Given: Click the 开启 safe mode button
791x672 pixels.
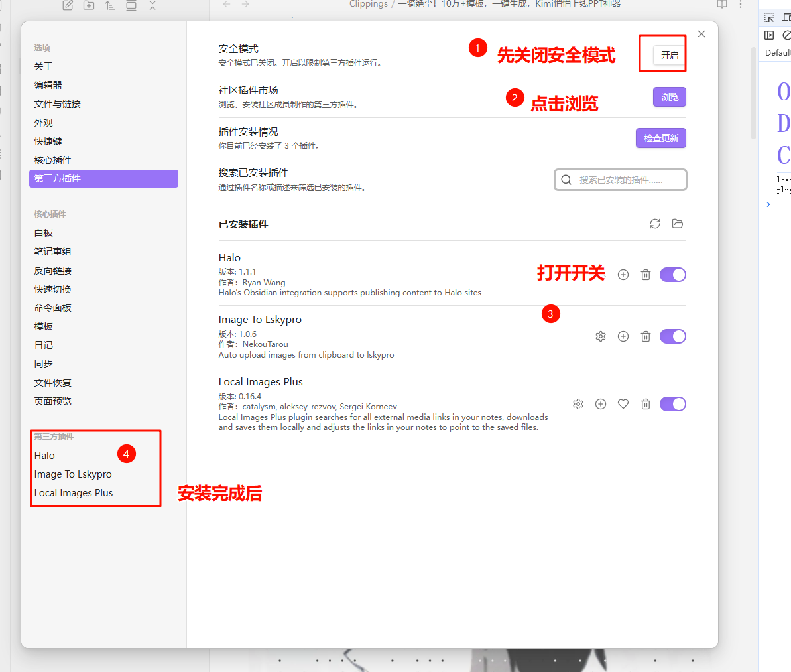Looking at the screenshot, I should coord(669,55).
